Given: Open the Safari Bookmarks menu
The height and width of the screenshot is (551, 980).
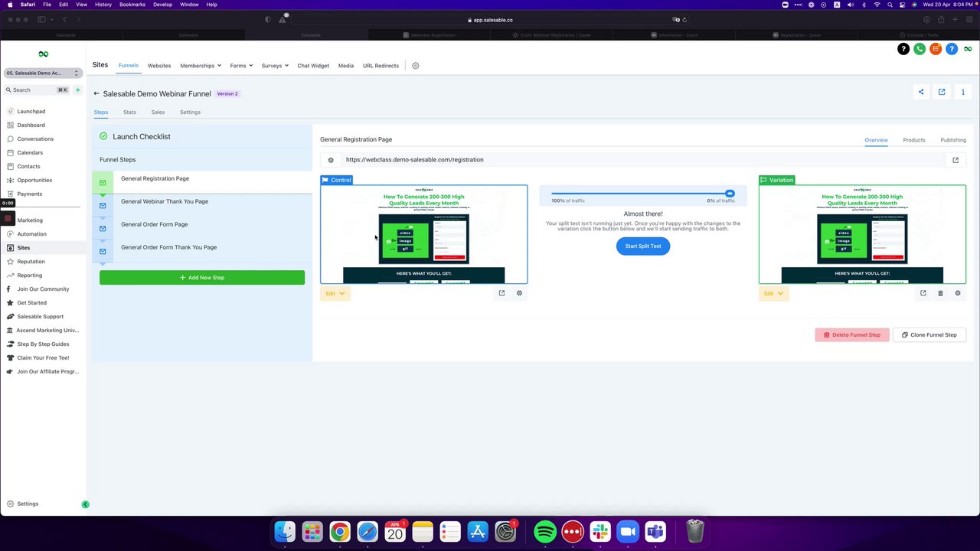Looking at the screenshot, I should 132,5.
